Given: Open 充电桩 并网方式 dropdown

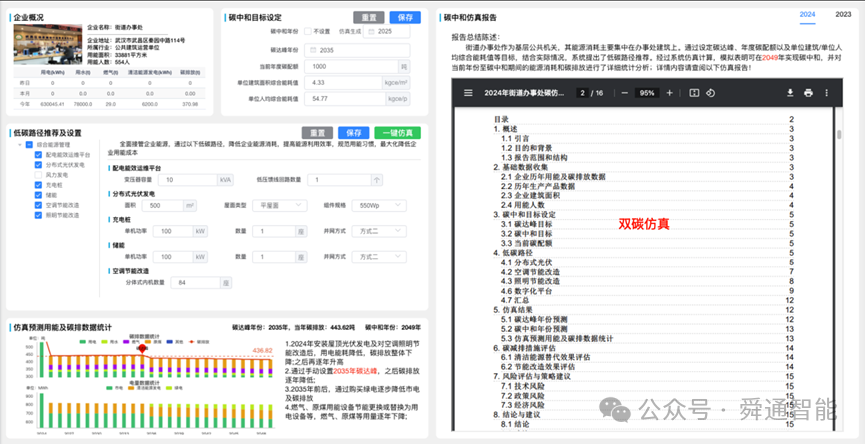Looking at the screenshot, I should (379, 231).
